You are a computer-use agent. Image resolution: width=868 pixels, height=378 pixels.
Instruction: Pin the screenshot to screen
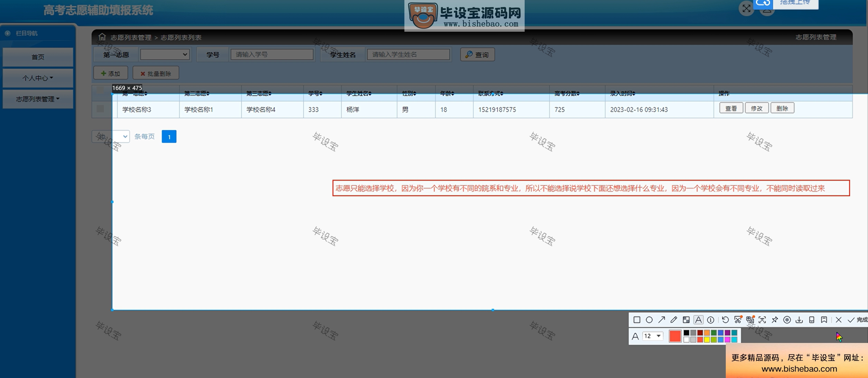click(x=775, y=320)
